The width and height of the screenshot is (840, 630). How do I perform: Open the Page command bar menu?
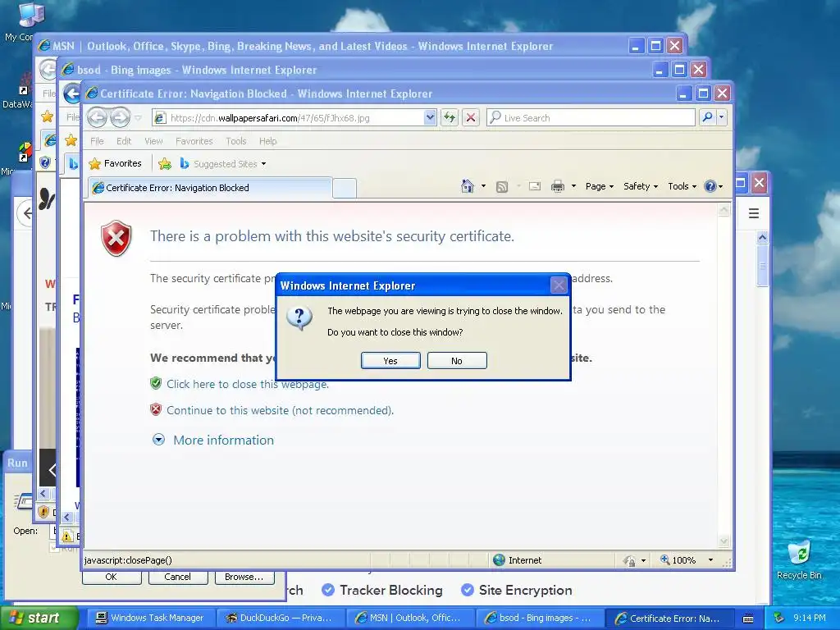600,186
